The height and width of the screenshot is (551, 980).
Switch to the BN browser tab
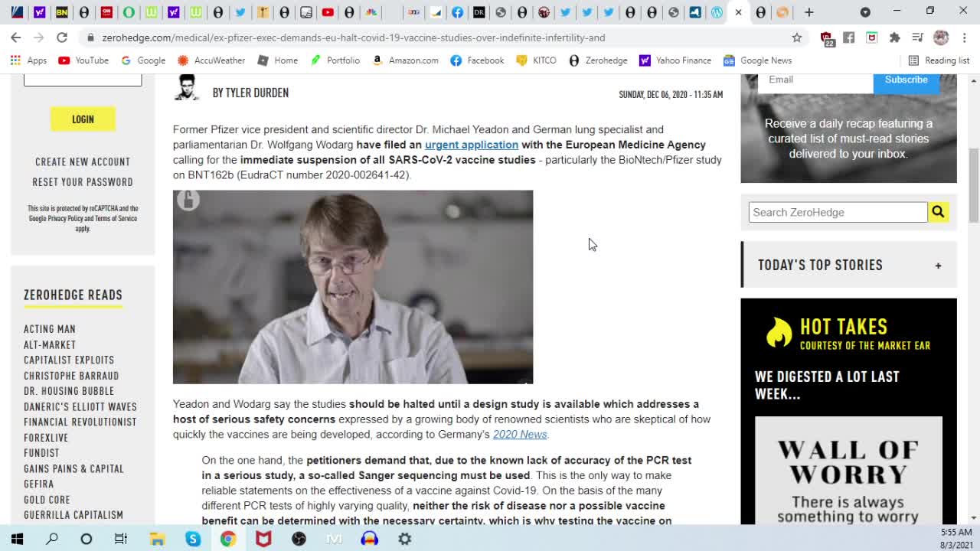62,12
